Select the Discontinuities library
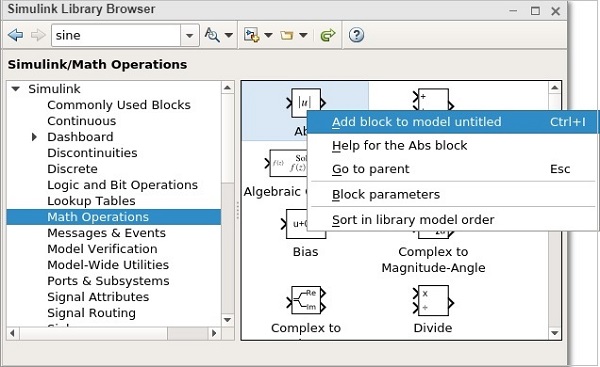This screenshot has height=367, width=600. coord(92,153)
